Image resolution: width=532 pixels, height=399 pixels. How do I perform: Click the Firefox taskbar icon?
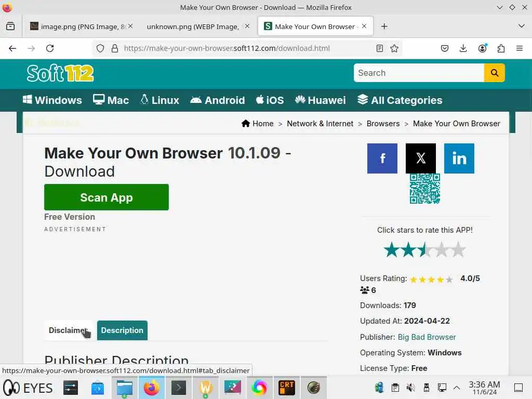[x=151, y=388]
